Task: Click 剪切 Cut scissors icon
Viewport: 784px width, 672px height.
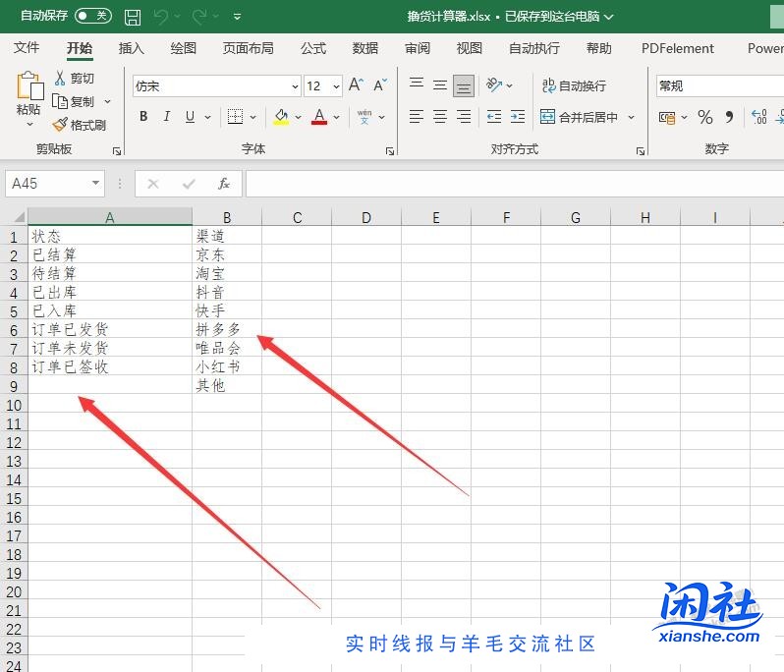Action: click(60, 78)
